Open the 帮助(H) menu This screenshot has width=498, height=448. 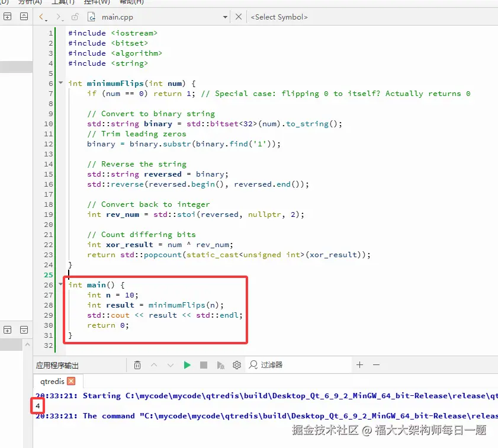tap(131, 2)
